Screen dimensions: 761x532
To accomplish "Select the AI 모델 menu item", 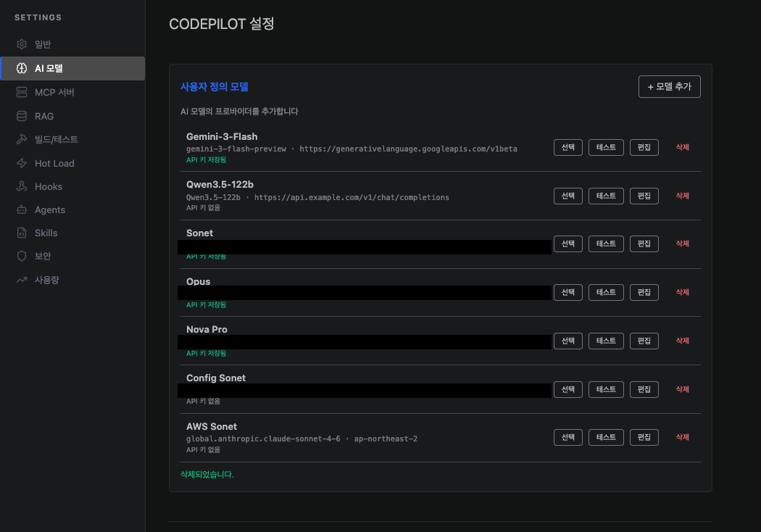I will (72, 68).
